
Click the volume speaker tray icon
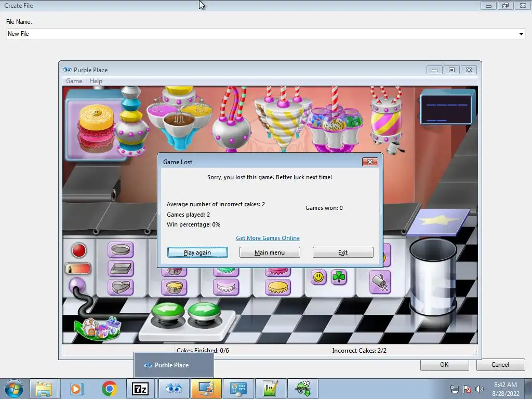(x=479, y=389)
